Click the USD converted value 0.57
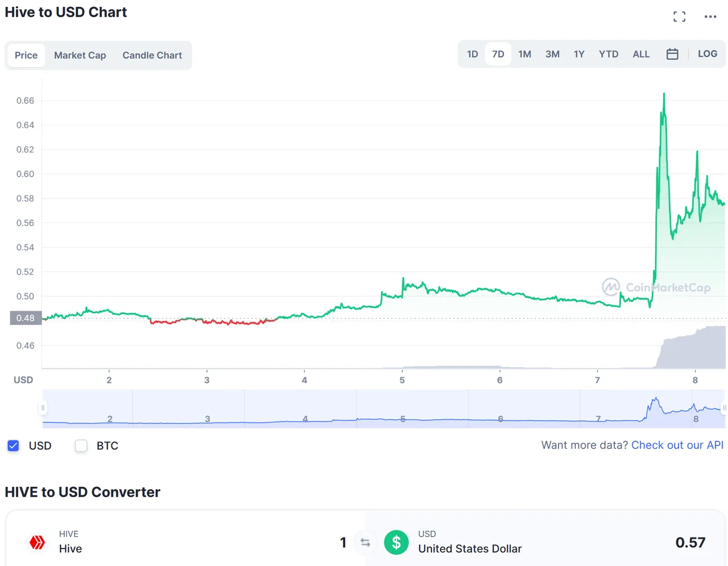 [x=690, y=543]
